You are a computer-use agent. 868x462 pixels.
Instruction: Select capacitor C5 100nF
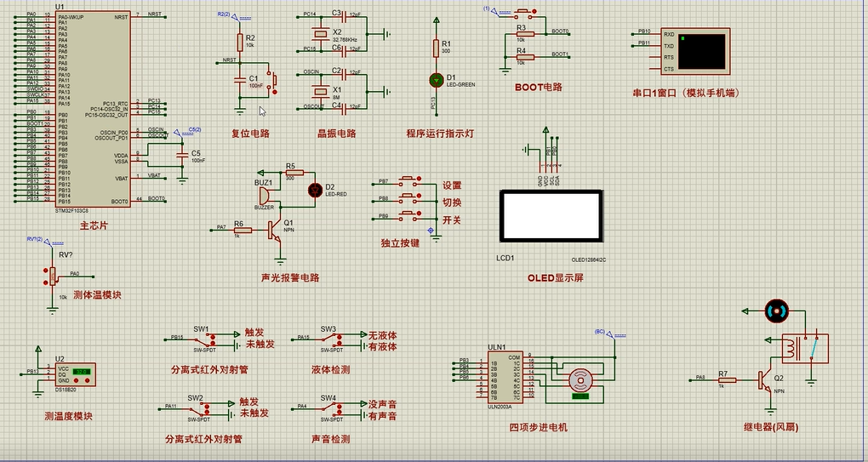[182, 157]
